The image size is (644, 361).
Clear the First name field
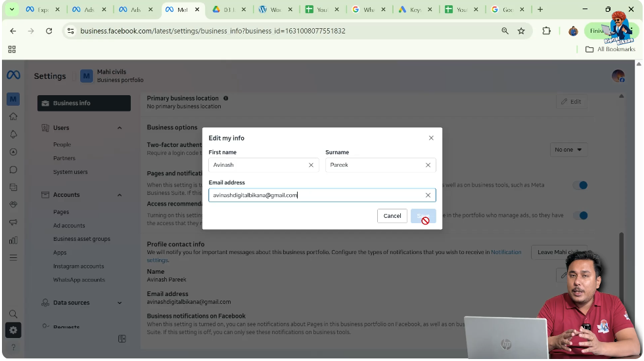click(x=311, y=165)
